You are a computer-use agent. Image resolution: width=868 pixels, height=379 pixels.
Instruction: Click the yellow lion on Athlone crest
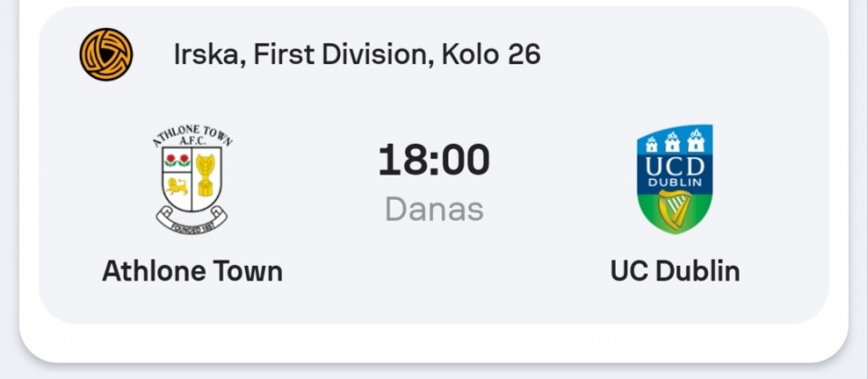click(176, 186)
